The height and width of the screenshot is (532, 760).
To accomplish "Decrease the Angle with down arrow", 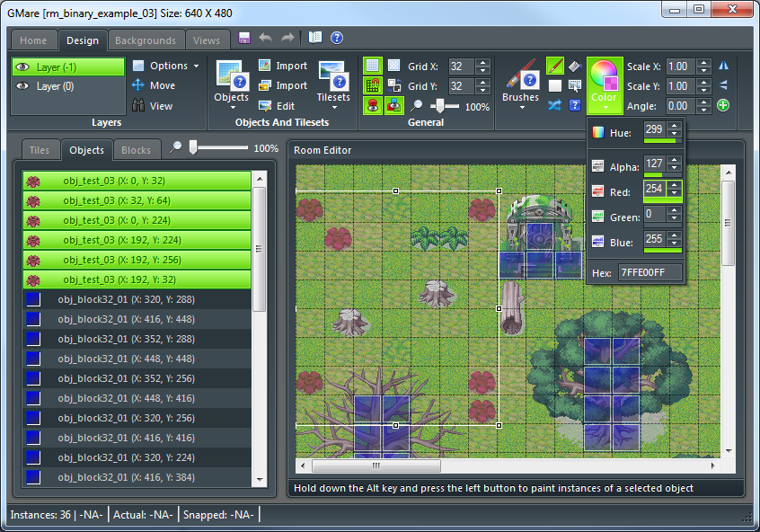I will [x=703, y=110].
